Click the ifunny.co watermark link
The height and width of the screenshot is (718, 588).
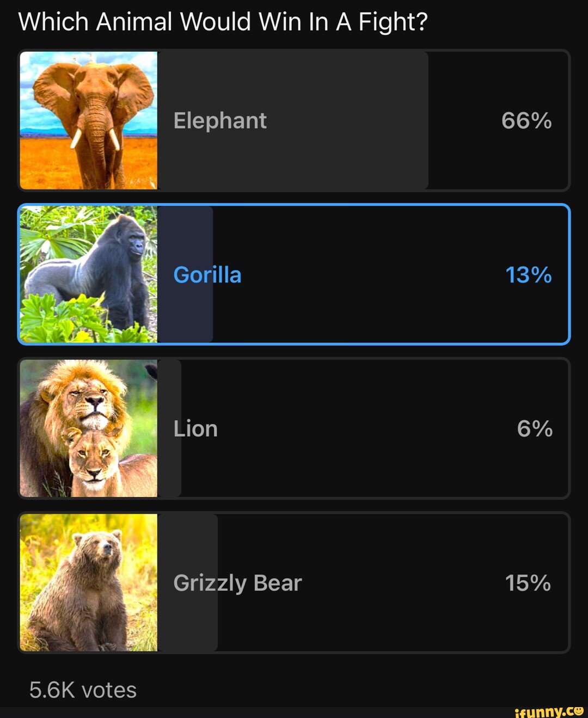(x=547, y=710)
